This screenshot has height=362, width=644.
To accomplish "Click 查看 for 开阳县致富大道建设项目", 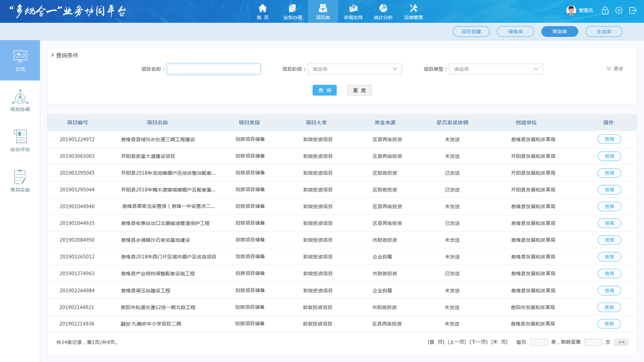I will (x=609, y=156).
